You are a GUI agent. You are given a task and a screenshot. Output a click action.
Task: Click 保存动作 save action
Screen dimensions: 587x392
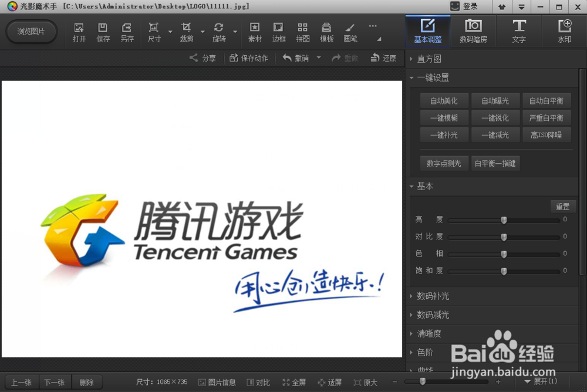(248, 58)
